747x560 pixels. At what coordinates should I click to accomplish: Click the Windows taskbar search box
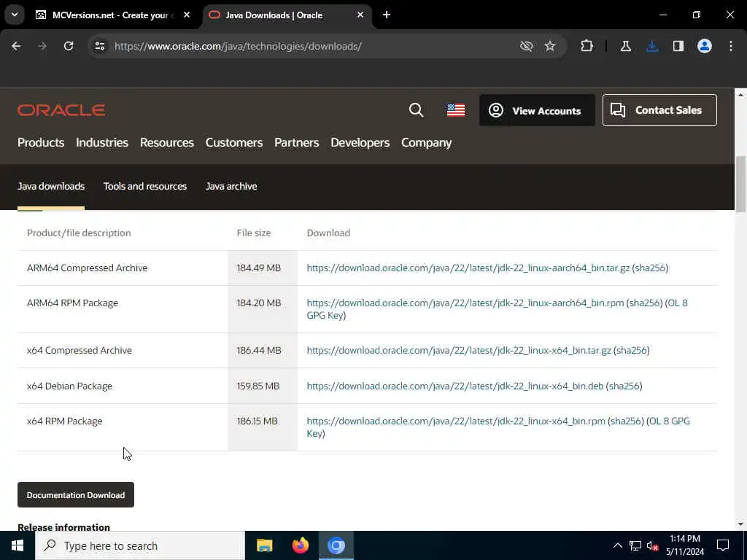coord(140,545)
